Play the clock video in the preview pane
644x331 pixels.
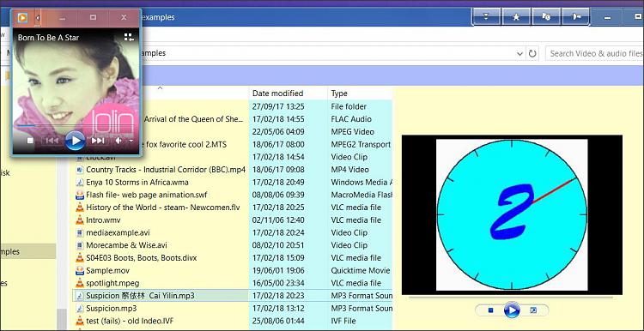pyautogui.click(x=512, y=310)
